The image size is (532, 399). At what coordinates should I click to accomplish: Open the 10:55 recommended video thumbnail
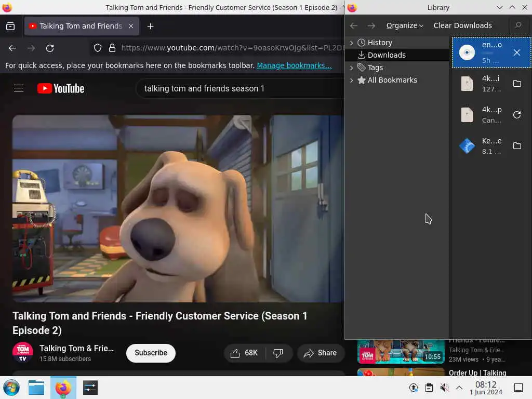tap(401, 352)
